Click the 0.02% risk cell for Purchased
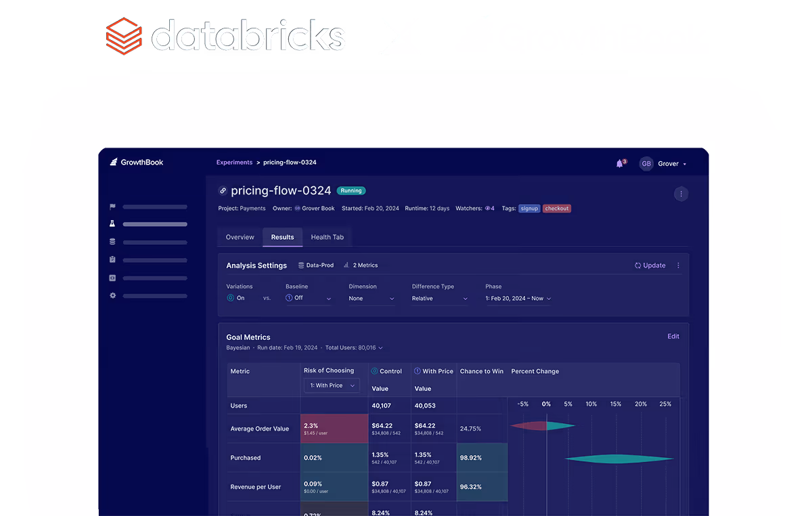The width and height of the screenshot is (812, 516). pos(334,458)
